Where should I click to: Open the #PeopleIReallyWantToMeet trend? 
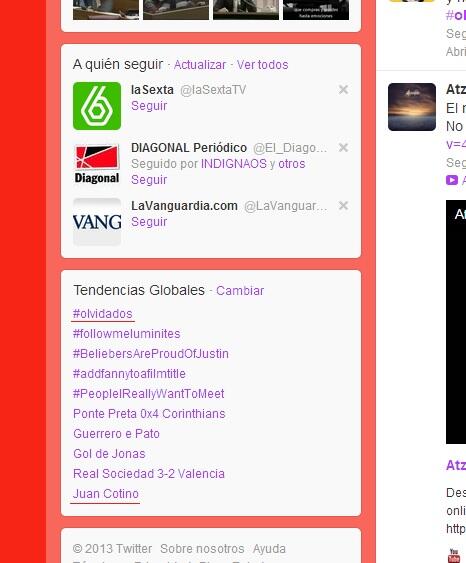coord(149,394)
